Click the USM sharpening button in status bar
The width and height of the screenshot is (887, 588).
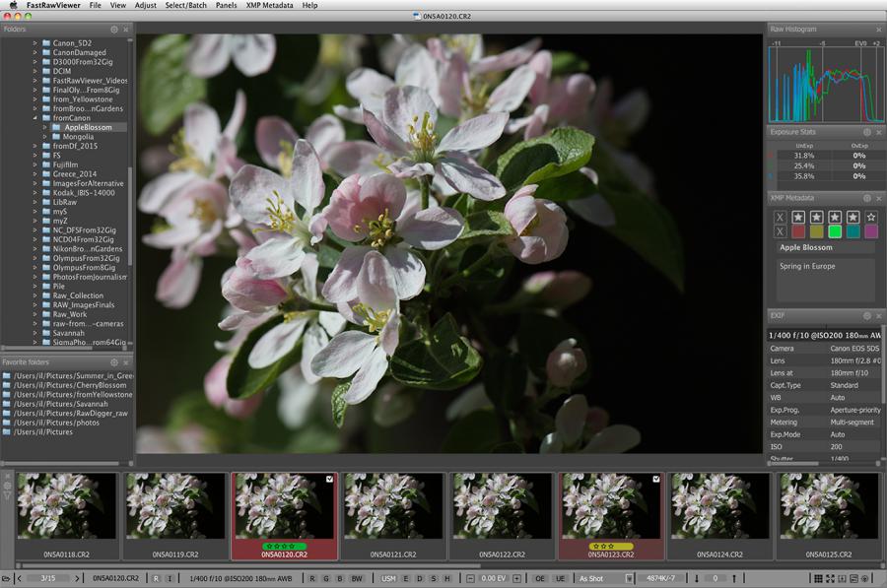pyautogui.click(x=389, y=578)
